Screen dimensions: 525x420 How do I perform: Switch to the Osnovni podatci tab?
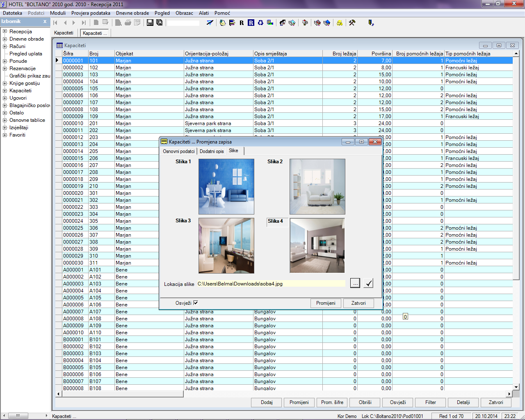[x=179, y=151]
